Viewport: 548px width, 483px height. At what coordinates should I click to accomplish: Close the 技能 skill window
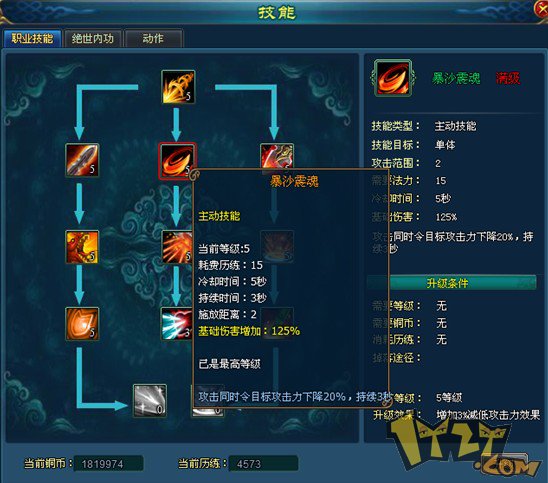tap(541, 9)
